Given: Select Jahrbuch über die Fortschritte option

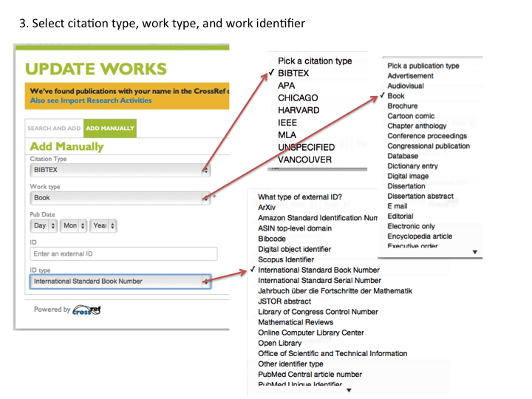Looking at the screenshot, I should click(335, 291).
